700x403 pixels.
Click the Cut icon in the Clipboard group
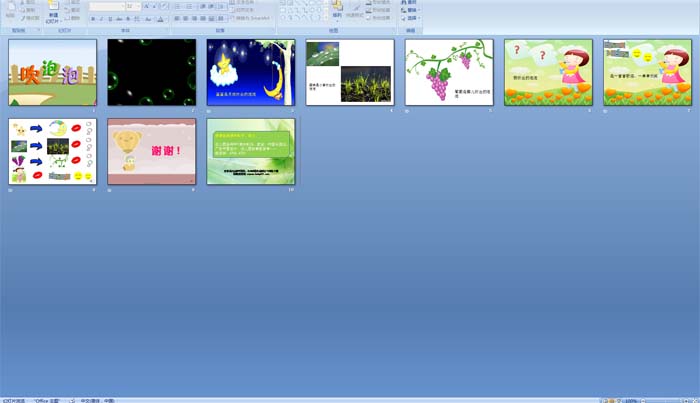[22, 2]
